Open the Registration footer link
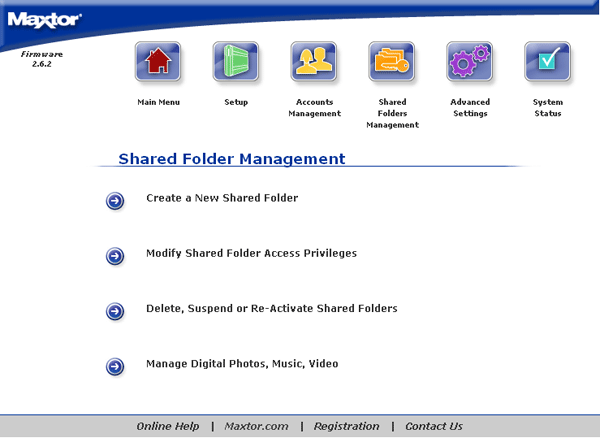Screen dimensions: 600x438 346,426
